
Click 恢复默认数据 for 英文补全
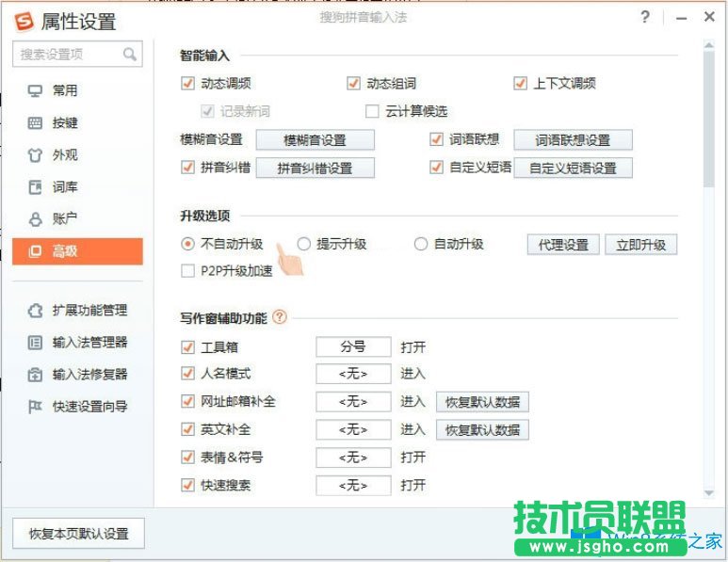(x=482, y=430)
